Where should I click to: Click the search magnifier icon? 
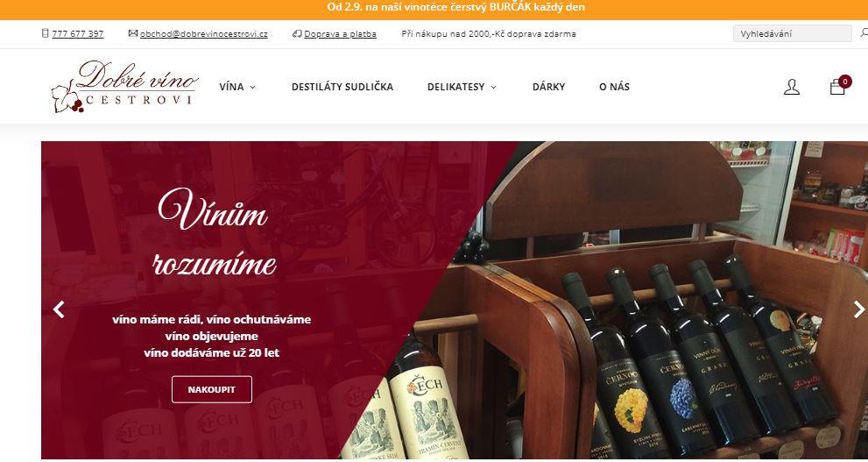pos(864,33)
